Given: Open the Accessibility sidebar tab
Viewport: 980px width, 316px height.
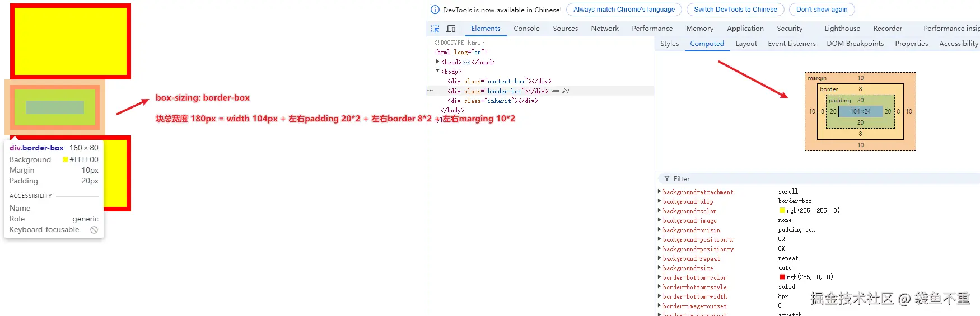Looking at the screenshot, I should 959,44.
